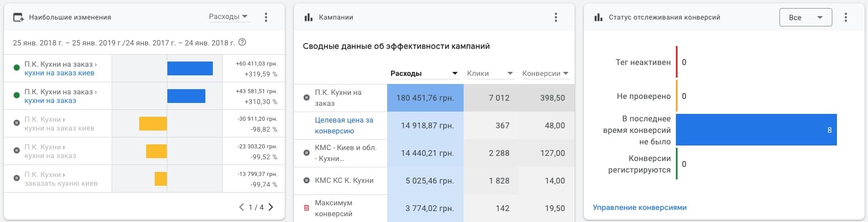868x222 pixels.
Task: Click the Кампании bar chart icon
Action: [308, 17]
